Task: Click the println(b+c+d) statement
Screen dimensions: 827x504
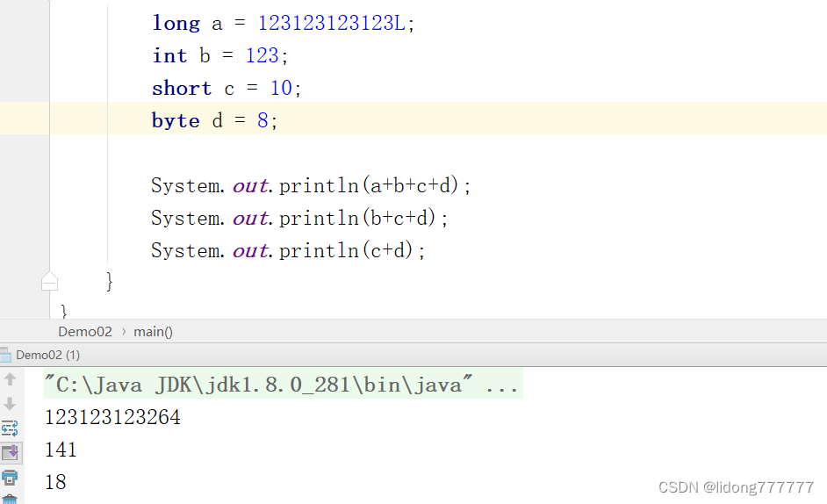Action: coord(299,218)
